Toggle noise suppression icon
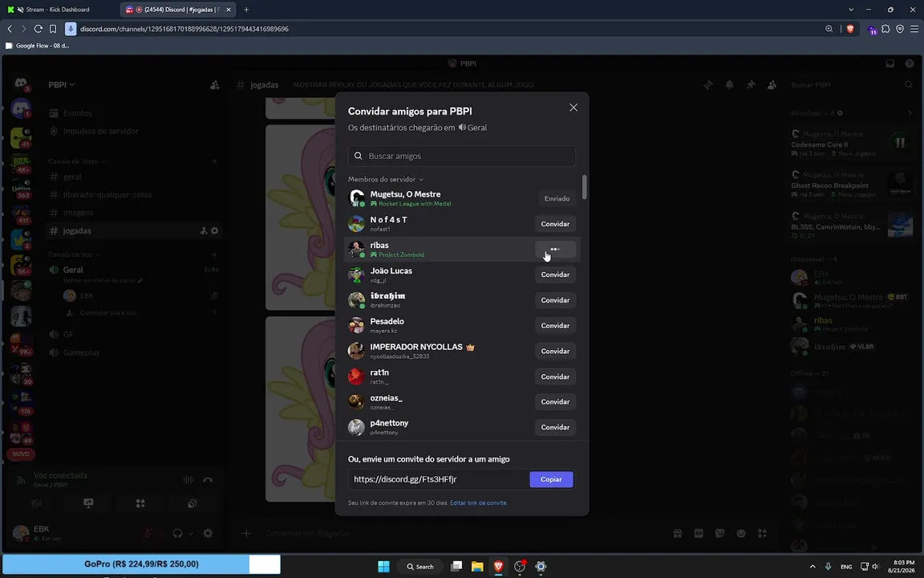 (x=188, y=480)
